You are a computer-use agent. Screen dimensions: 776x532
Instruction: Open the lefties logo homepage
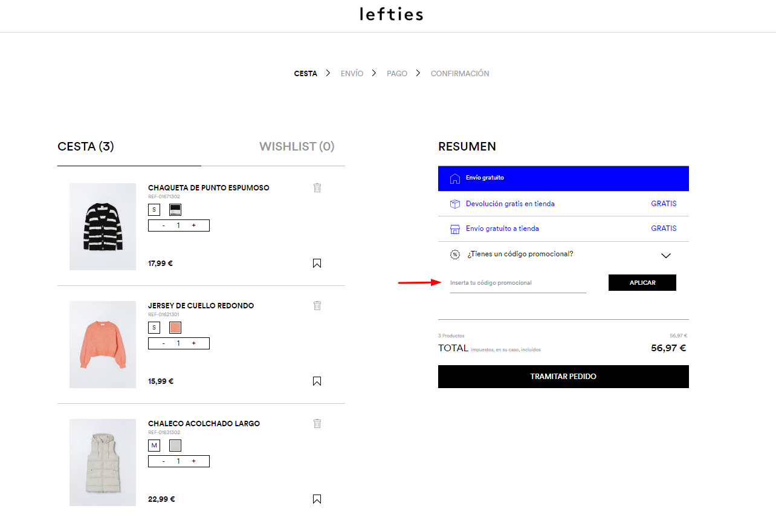coord(391,13)
